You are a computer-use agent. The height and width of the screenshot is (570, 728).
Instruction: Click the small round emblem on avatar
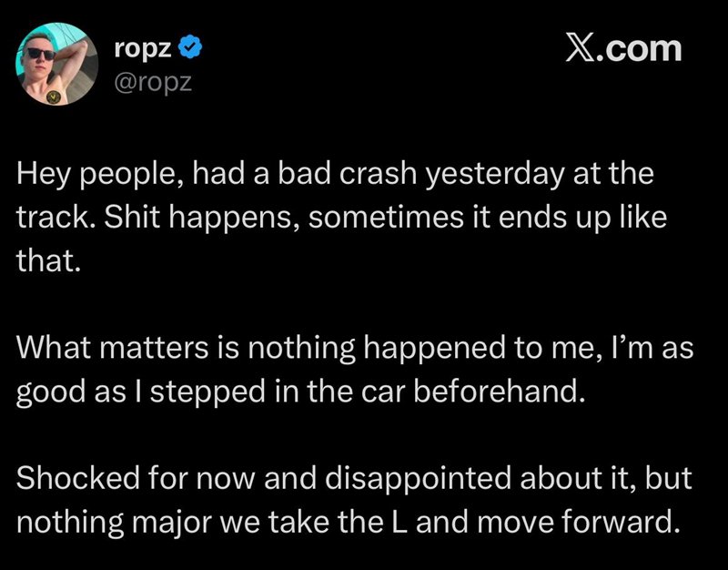tap(55, 97)
